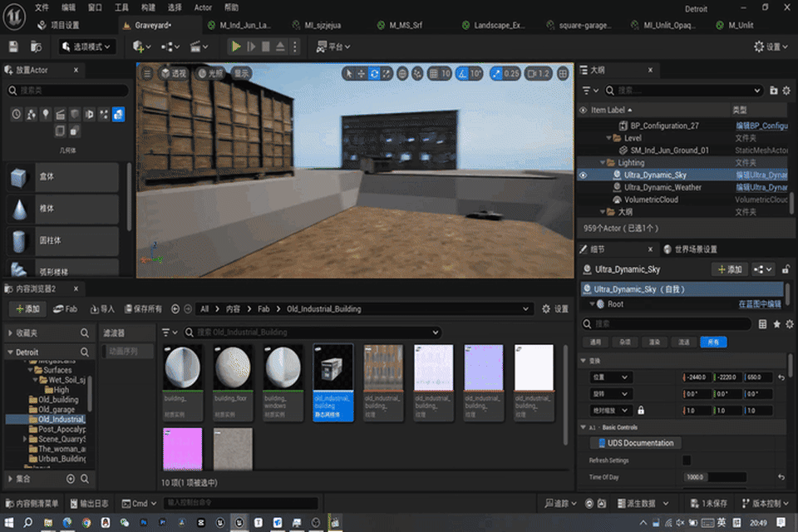Open the Actor menu
The height and width of the screenshot is (532, 798).
203,7
